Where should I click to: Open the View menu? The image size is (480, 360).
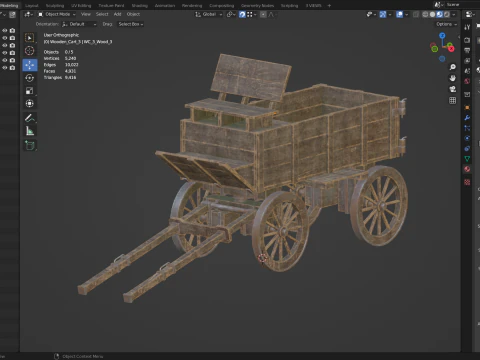coord(86,14)
